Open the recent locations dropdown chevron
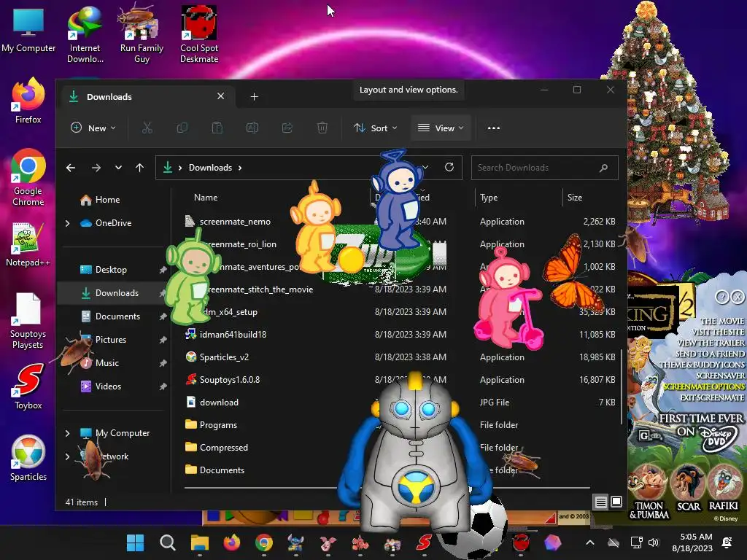The image size is (747, 560). coord(118,168)
